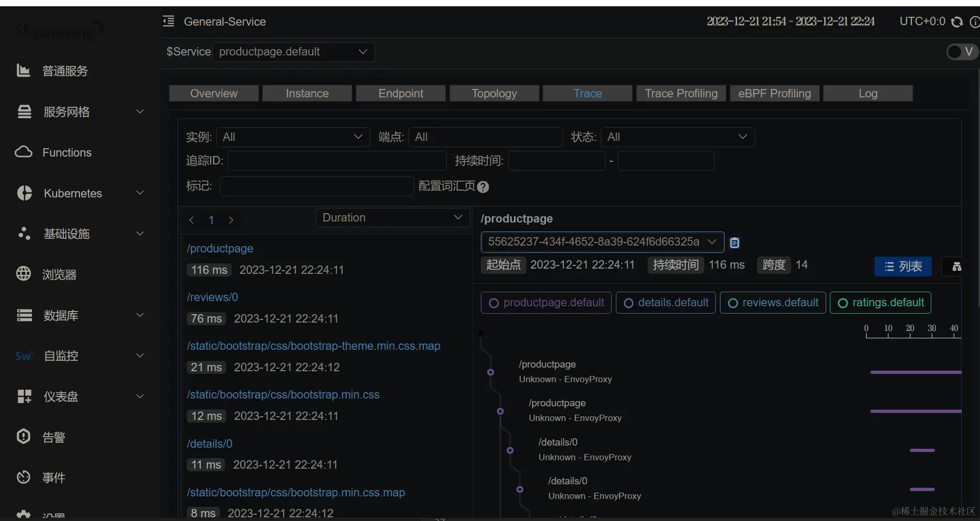Click the 标记 tags input field
Screen dimensions: 980x521
click(x=317, y=186)
